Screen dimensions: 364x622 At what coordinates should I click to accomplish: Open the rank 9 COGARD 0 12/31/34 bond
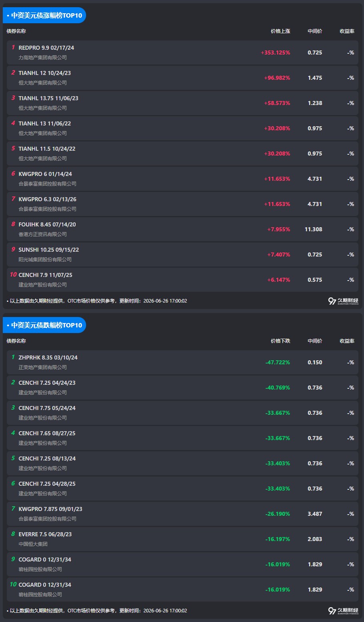(x=183, y=564)
